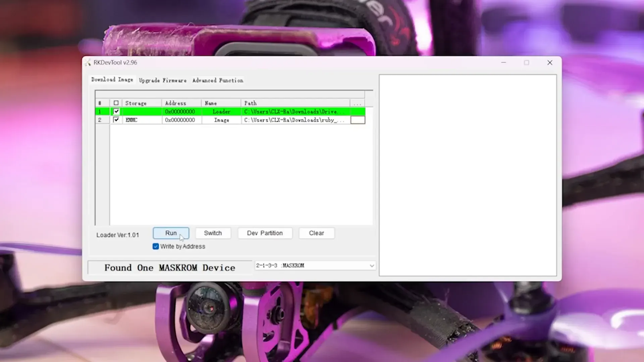Click row number 2 cell

point(102,120)
